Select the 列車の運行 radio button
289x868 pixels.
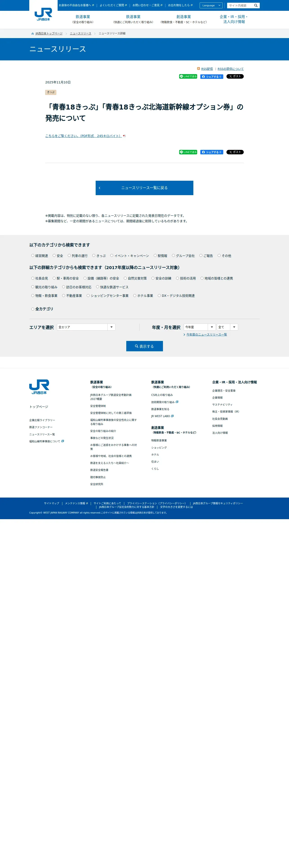tap(69, 256)
